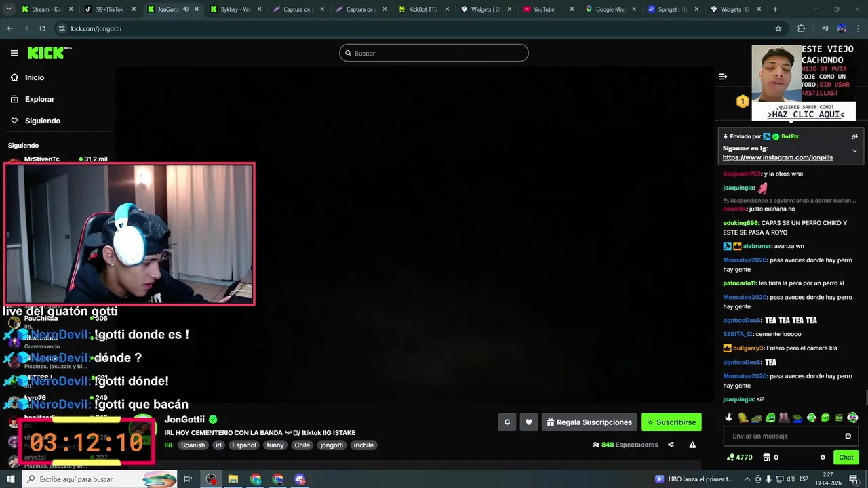Expand the pinned message chevron
Viewport: 868px width, 488px height.
coord(854,150)
